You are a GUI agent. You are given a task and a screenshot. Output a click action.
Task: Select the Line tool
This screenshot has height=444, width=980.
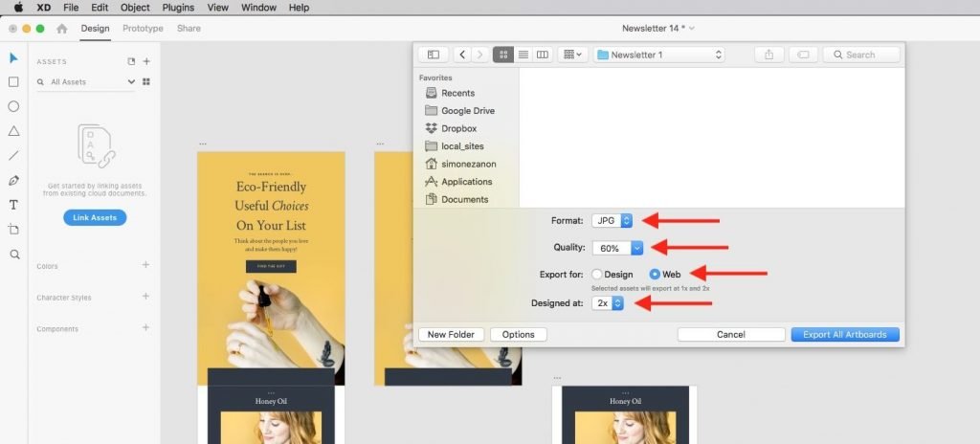point(13,155)
